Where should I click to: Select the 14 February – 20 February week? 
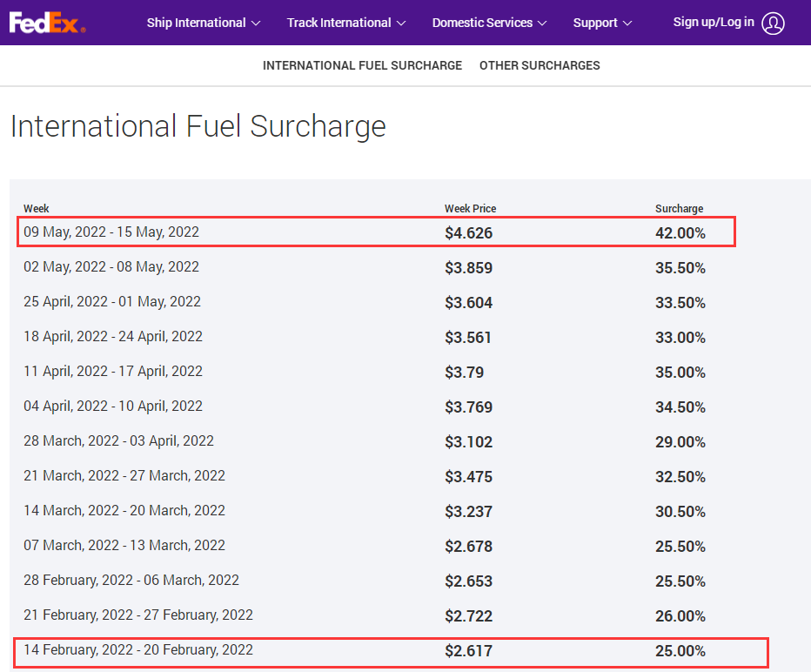(138, 650)
